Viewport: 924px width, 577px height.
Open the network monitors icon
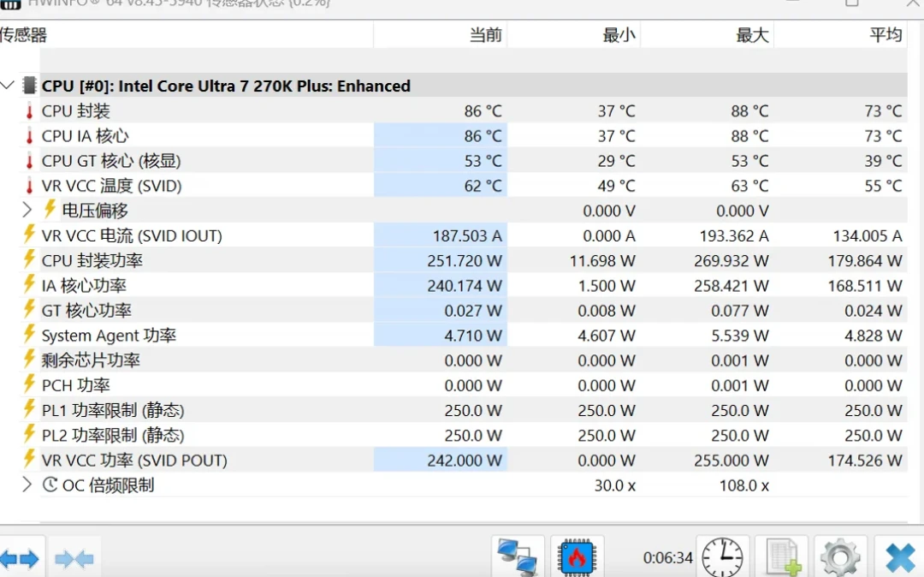click(x=518, y=557)
